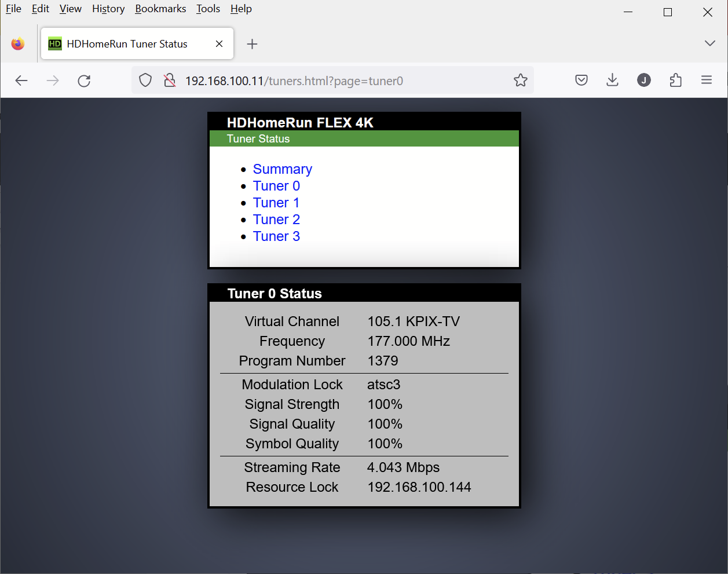Open the tracking protection shield icon

pyautogui.click(x=145, y=81)
